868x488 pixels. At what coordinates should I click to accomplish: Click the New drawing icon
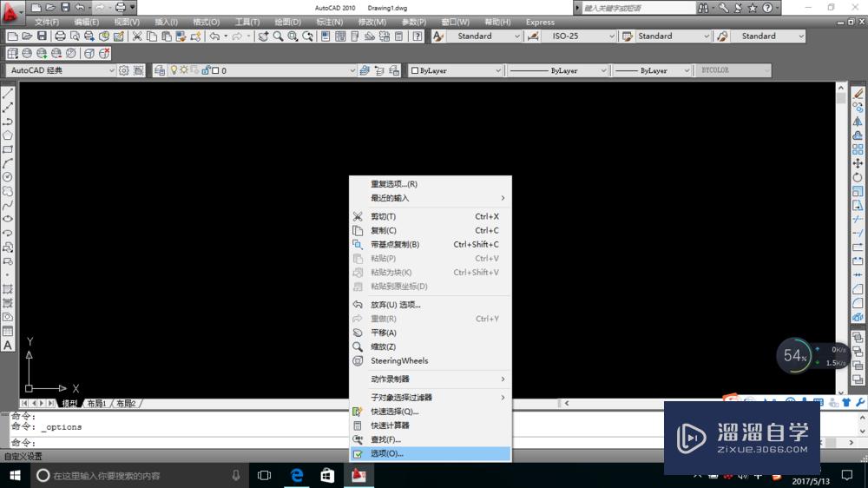tap(12, 36)
